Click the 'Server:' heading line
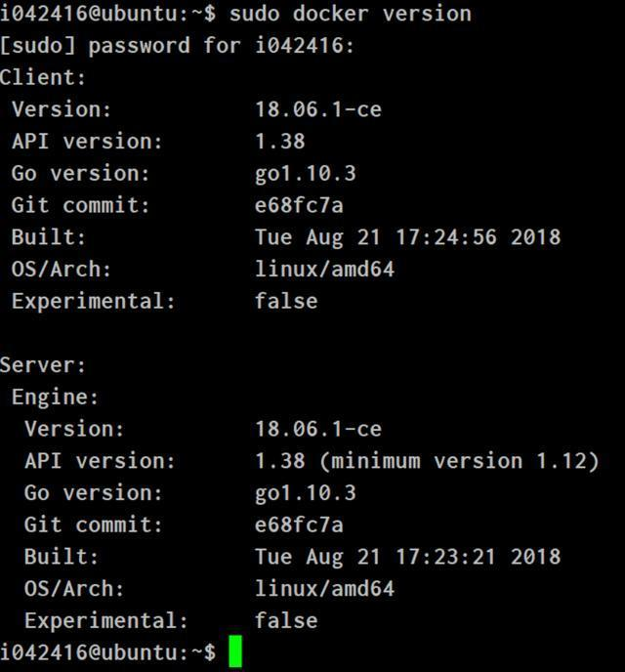 [x=43, y=365]
